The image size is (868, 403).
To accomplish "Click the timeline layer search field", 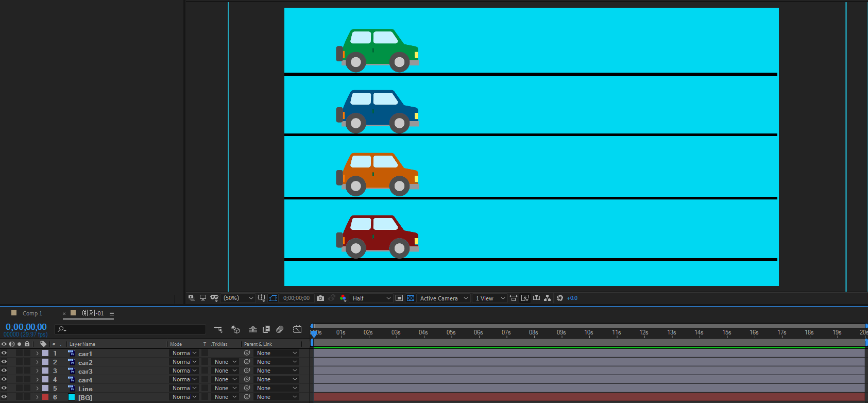I will click(130, 329).
